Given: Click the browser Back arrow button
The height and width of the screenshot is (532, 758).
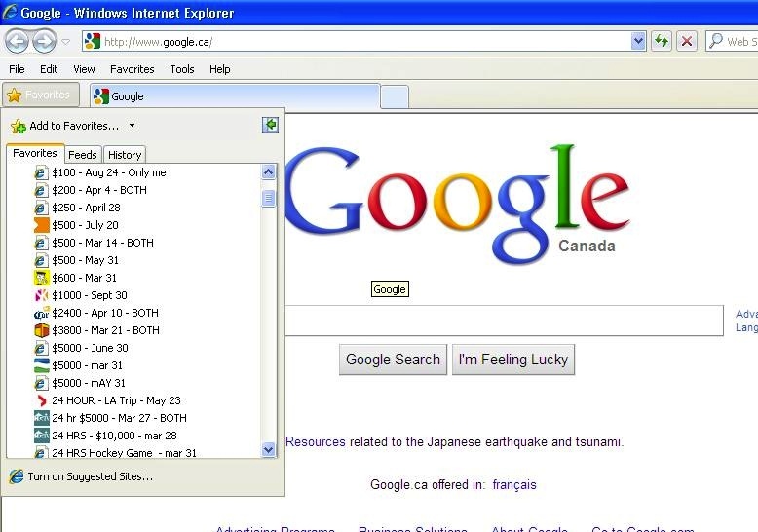Looking at the screenshot, I should pyautogui.click(x=18, y=41).
